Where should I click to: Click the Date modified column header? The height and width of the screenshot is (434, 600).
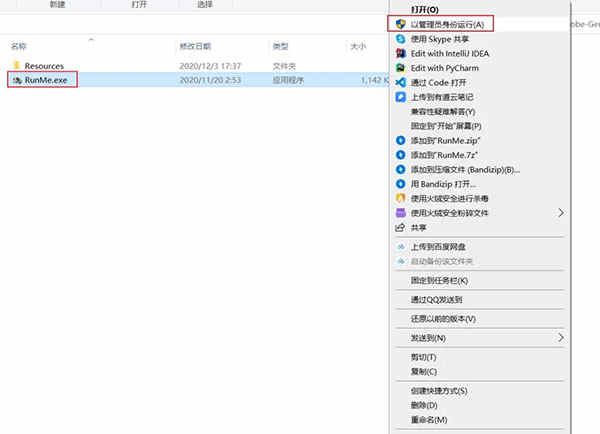click(x=195, y=46)
